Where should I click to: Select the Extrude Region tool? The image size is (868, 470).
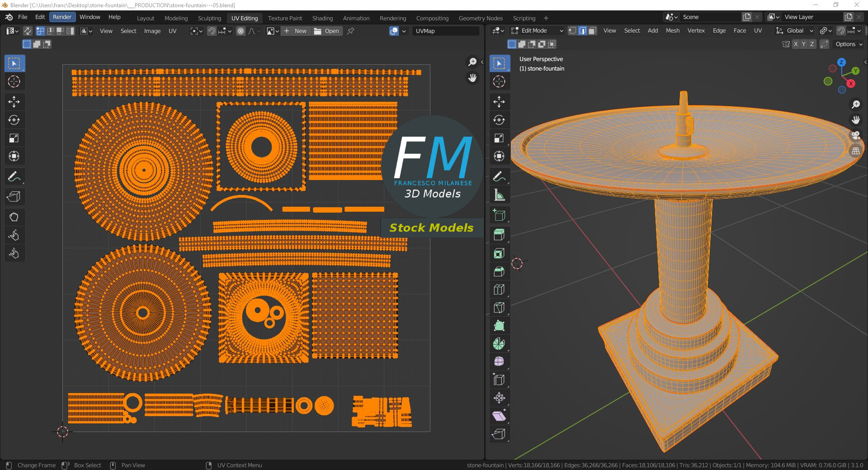(x=499, y=235)
